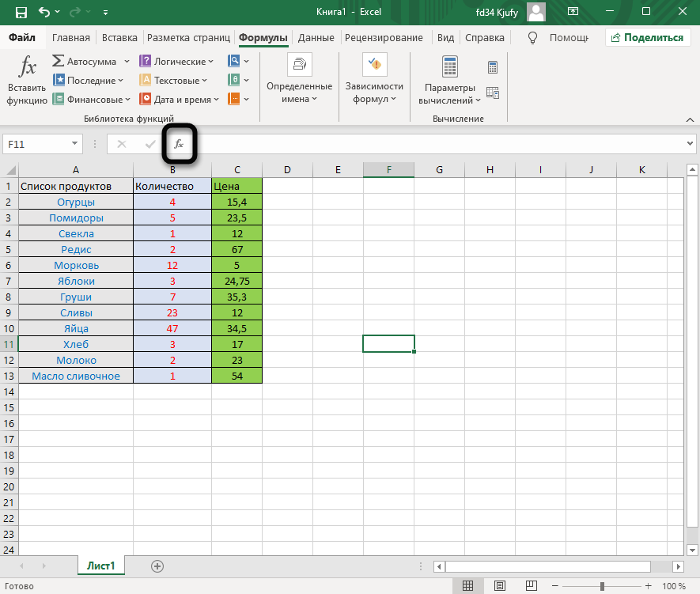Open the more functions icon
Viewport: 700px width, 594px height.
pyautogui.click(x=238, y=99)
